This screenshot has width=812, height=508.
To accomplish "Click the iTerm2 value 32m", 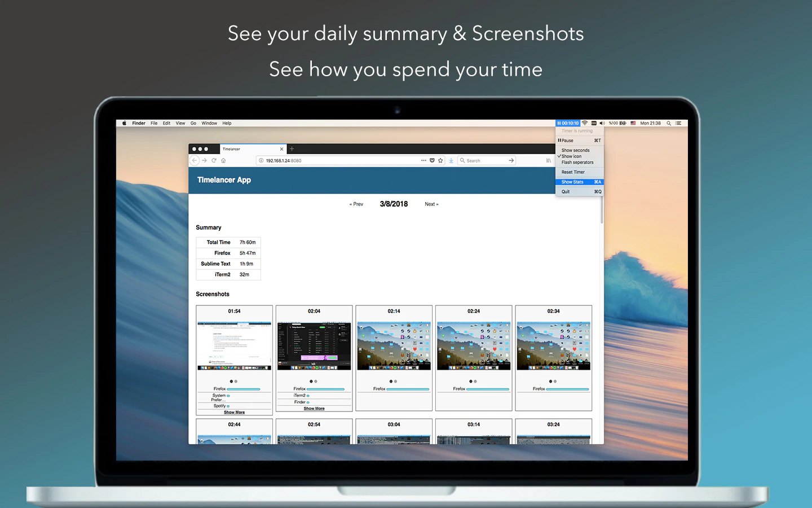I will (244, 274).
